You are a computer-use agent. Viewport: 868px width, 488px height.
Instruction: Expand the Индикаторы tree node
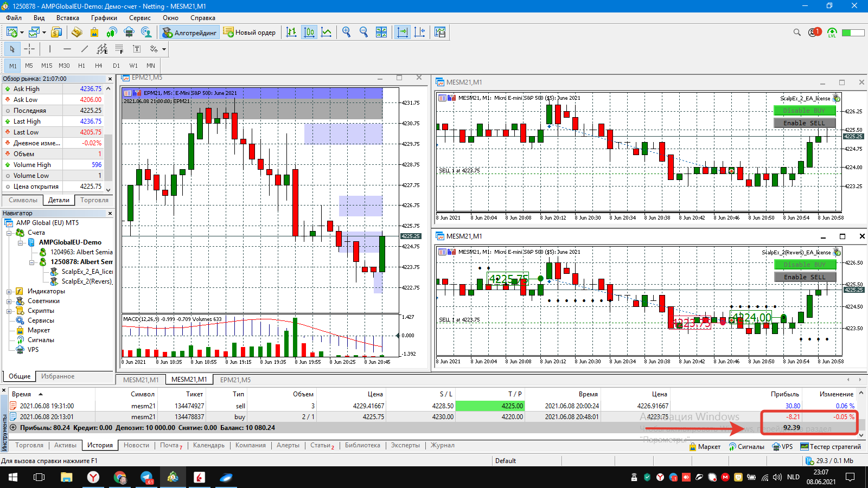(x=9, y=291)
